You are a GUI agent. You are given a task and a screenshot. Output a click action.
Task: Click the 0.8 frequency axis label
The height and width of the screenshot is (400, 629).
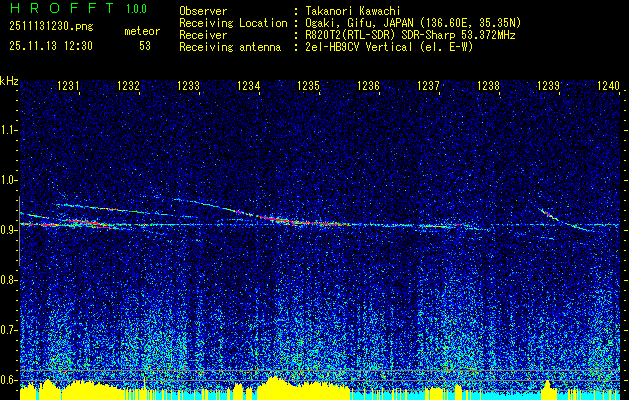8,280
